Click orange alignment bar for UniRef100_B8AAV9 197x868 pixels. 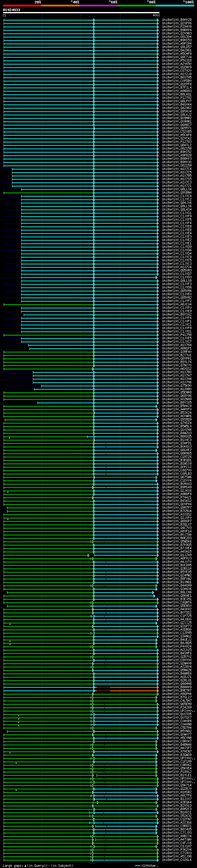click(126, 687)
